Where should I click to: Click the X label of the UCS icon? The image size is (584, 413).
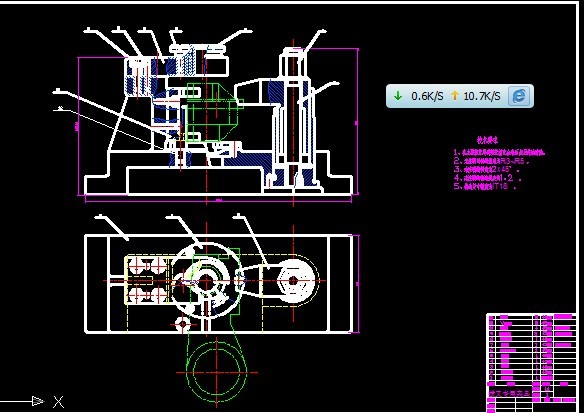point(58,402)
